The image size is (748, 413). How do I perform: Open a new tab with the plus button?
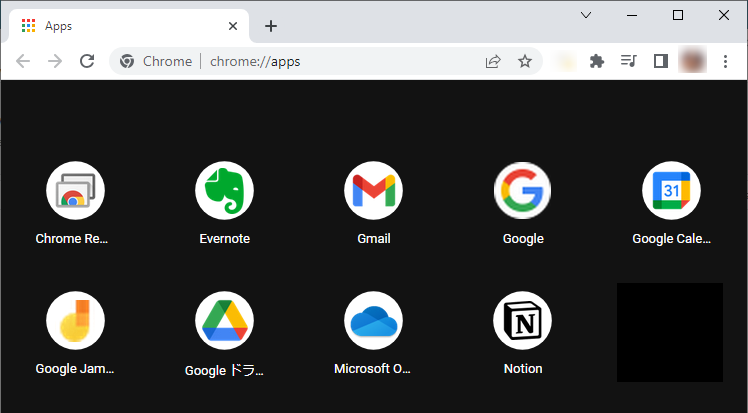[x=270, y=26]
